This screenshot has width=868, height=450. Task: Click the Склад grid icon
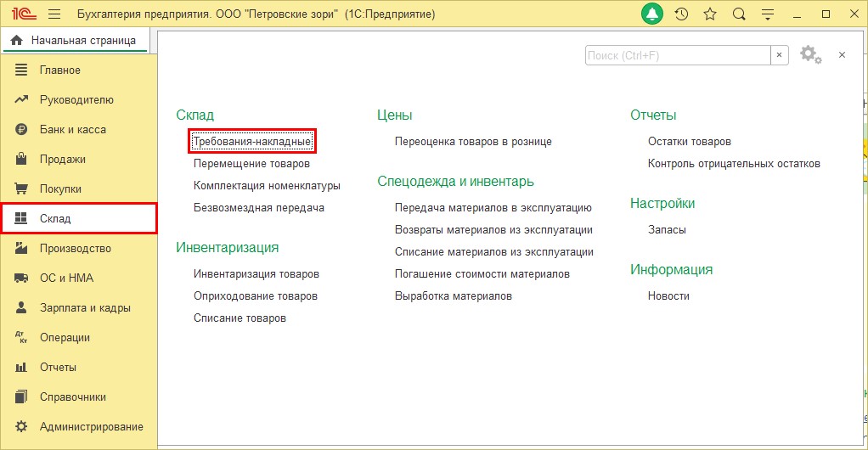(x=21, y=218)
